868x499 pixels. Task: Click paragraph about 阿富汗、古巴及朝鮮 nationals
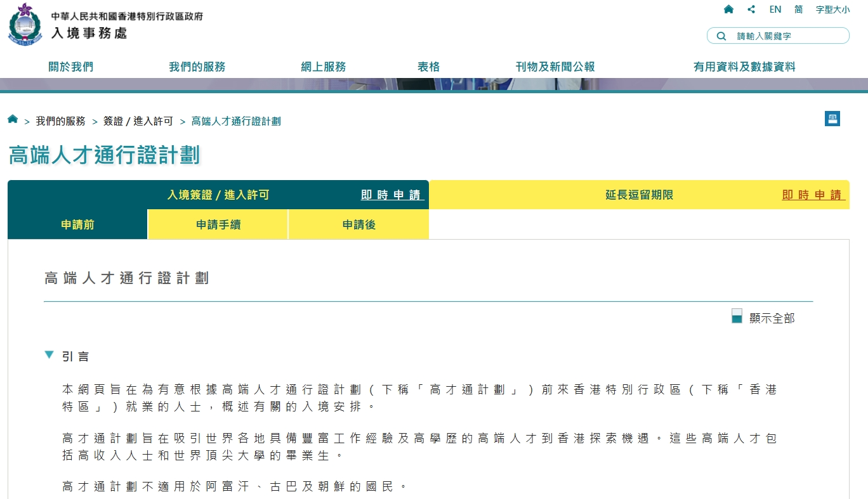[235, 487]
